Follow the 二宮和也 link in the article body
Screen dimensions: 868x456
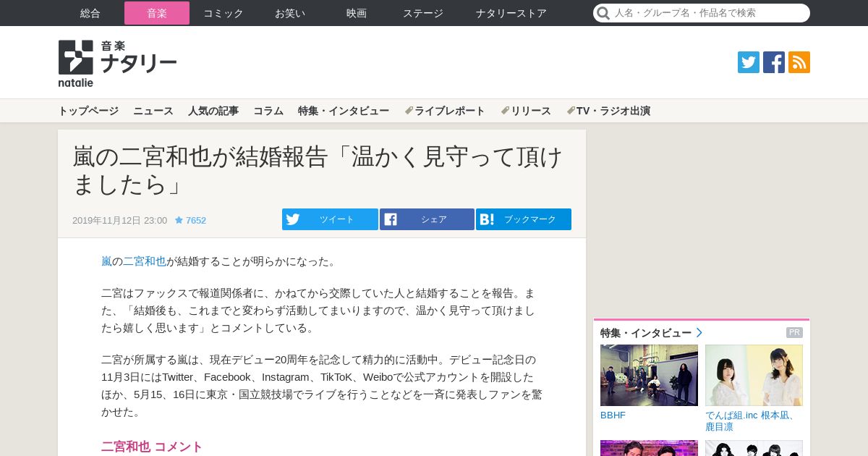pyautogui.click(x=145, y=261)
